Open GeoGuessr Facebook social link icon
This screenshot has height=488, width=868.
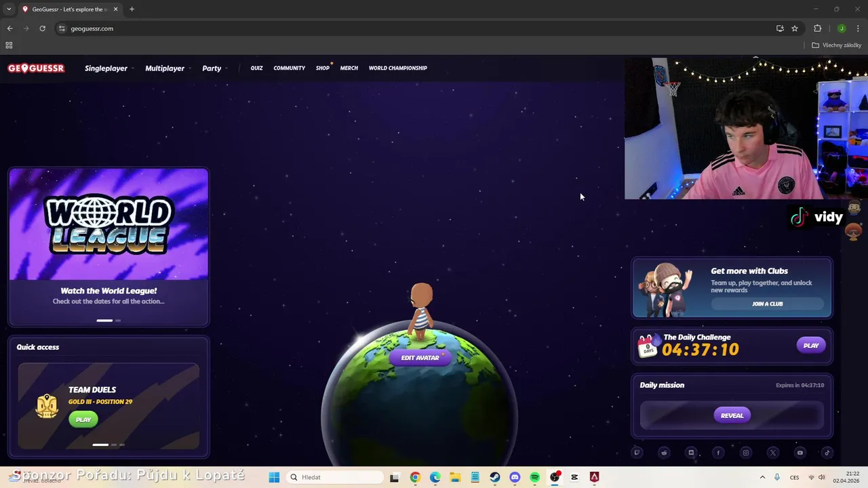coord(718,453)
